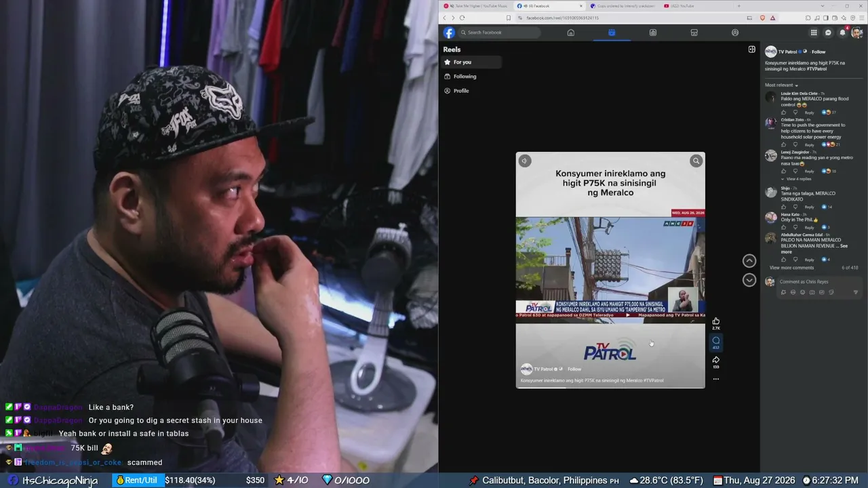Viewport: 868px width, 488px height.
Task: Click the Calibutbut, Bacolor, Philippines location text
Action: point(545,481)
